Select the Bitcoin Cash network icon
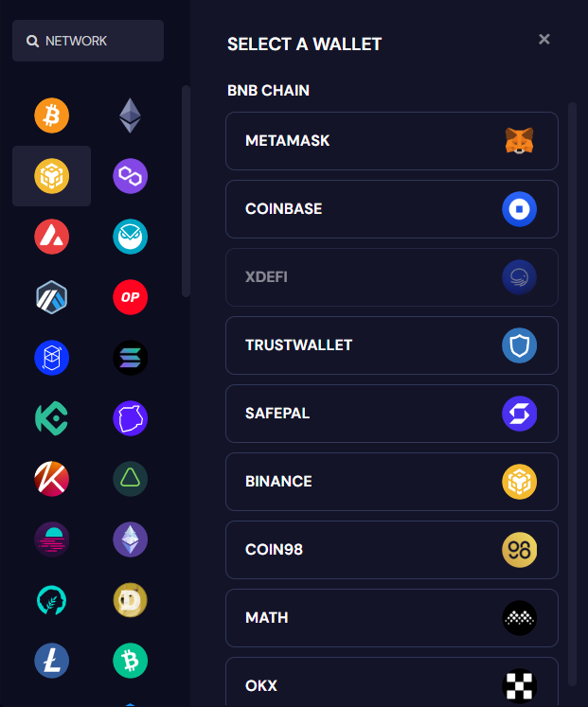Screen dimensions: 588x707 click(130, 661)
